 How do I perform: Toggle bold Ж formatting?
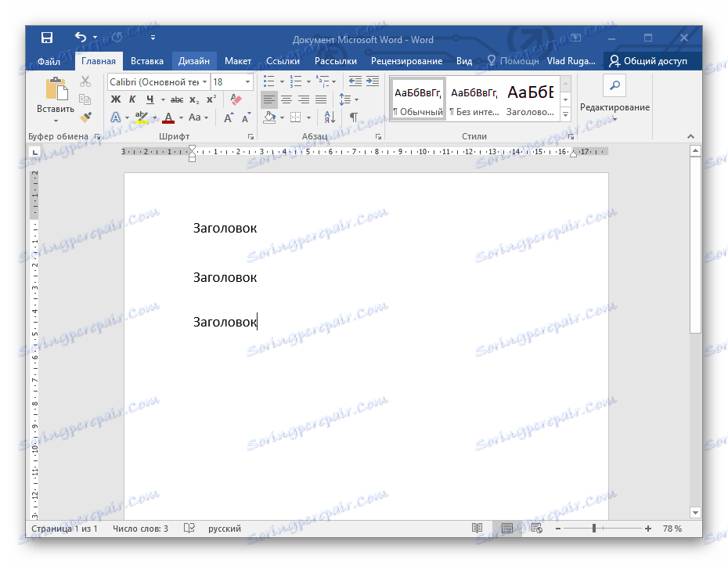[116, 99]
